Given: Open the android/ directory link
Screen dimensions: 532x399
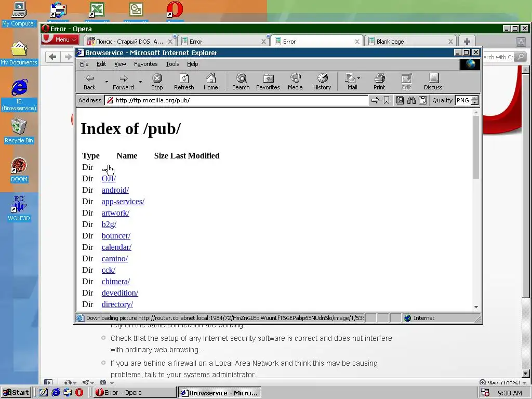Looking at the screenshot, I should [x=115, y=190].
